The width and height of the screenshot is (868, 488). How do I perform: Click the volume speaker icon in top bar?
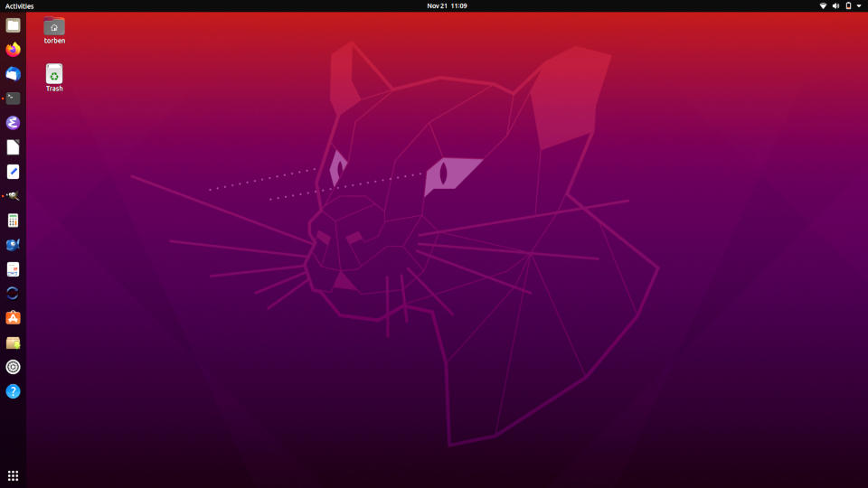click(x=835, y=5)
